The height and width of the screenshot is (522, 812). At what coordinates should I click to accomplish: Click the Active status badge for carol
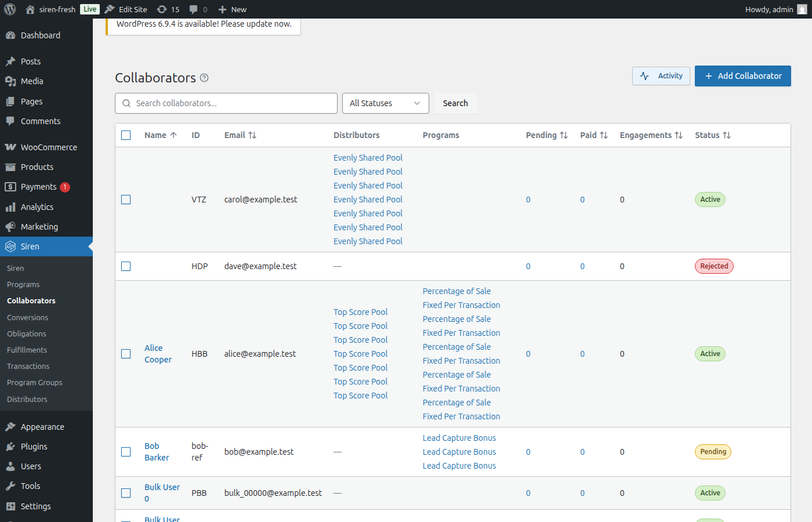[x=710, y=200]
